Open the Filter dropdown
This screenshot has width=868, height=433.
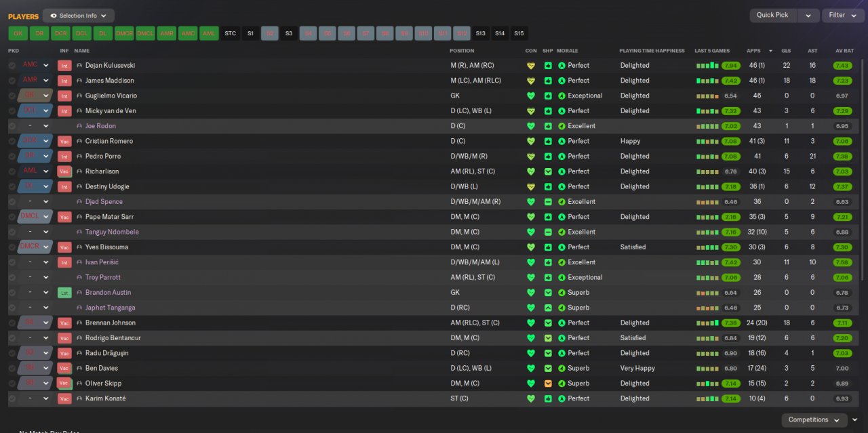843,15
